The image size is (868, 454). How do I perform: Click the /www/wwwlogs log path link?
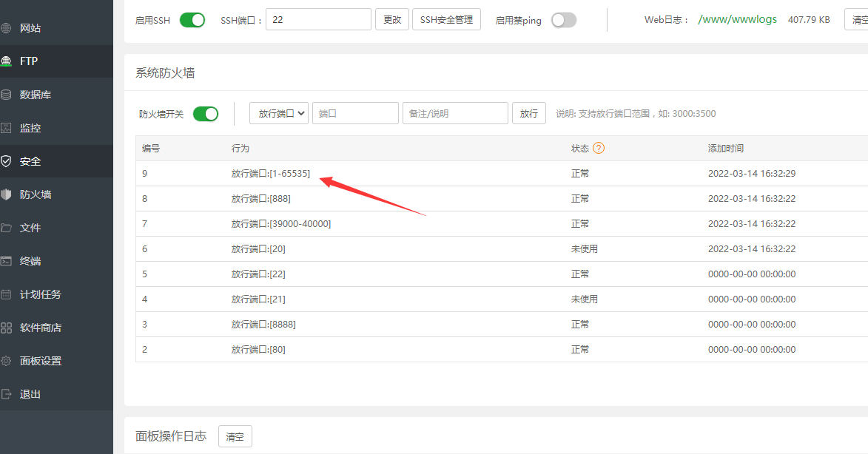pyautogui.click(x=737, y=19)
